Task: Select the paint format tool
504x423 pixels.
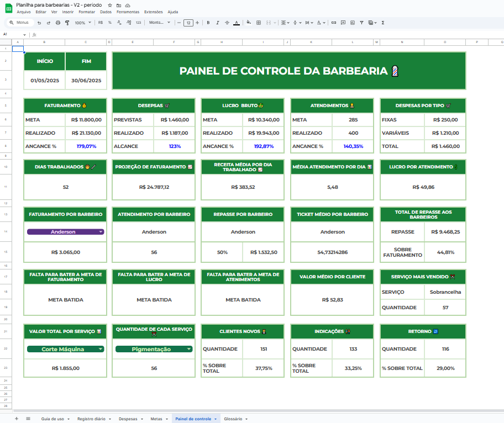Action: [67, 23]
